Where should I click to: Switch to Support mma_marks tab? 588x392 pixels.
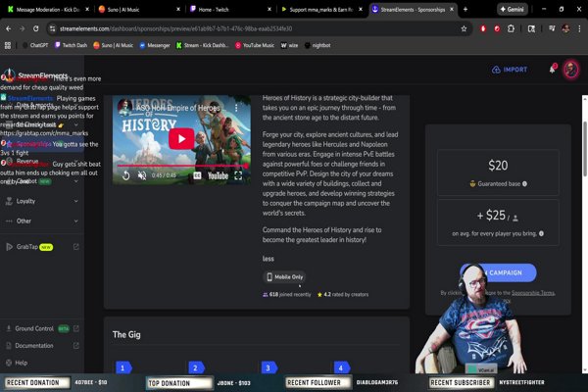320,10
